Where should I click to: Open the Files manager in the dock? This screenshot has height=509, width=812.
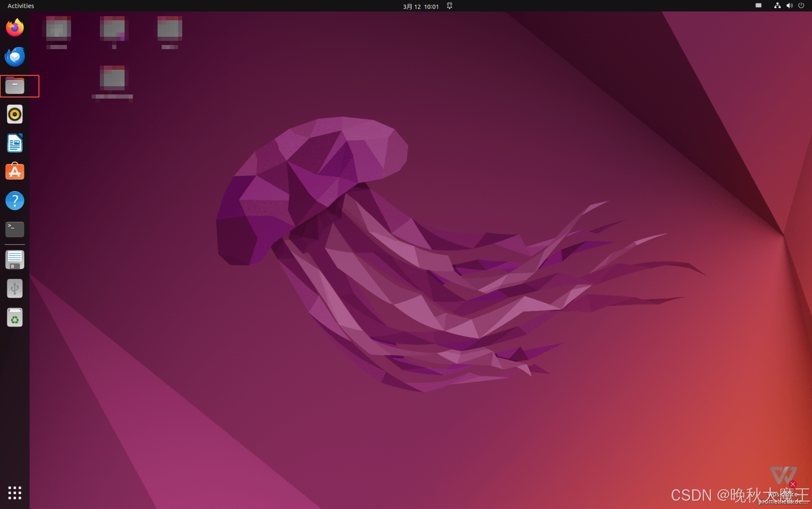(15, 86)
